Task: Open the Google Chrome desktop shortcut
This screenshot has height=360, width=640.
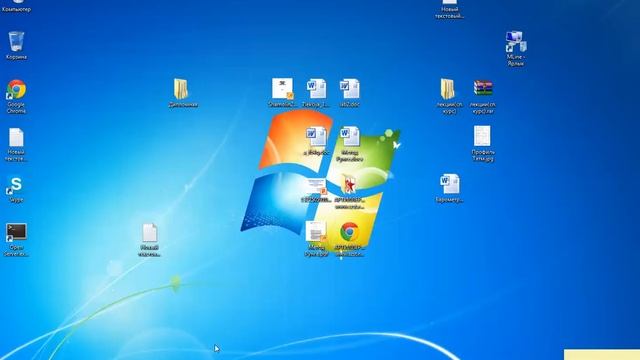Action: [x=16, y=89]
